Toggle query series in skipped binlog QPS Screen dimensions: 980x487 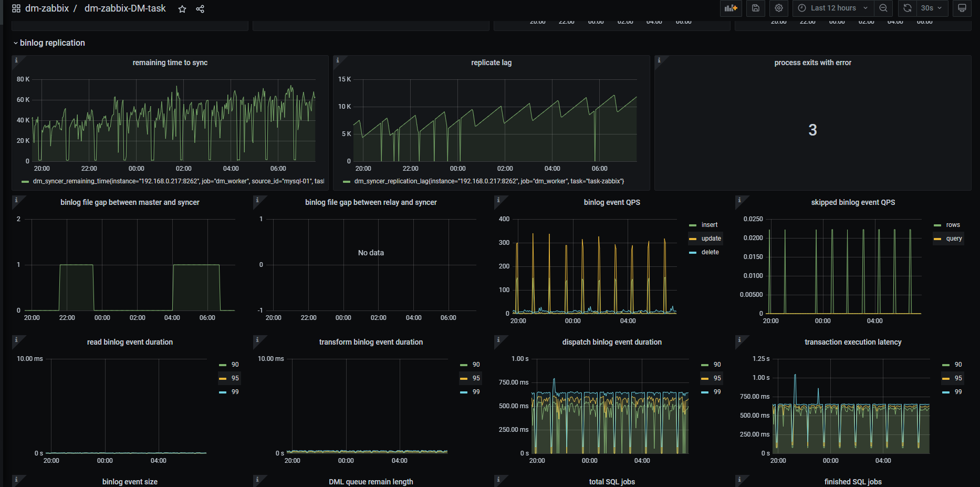(954, 239)
